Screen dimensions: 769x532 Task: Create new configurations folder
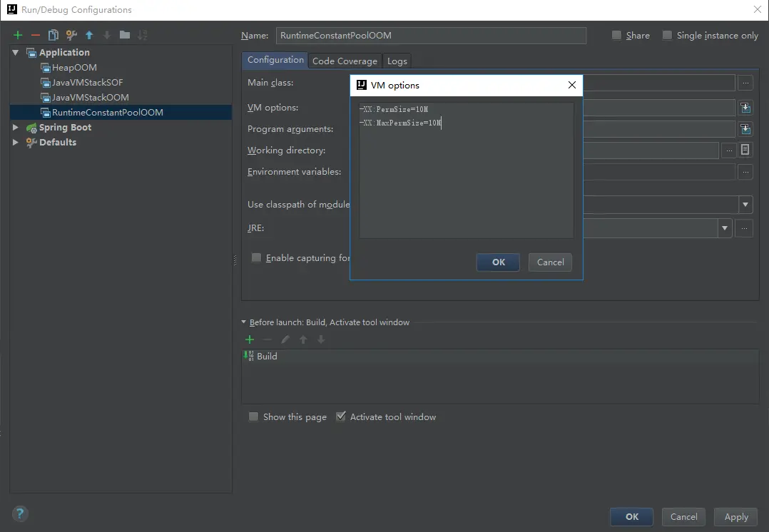125,35
